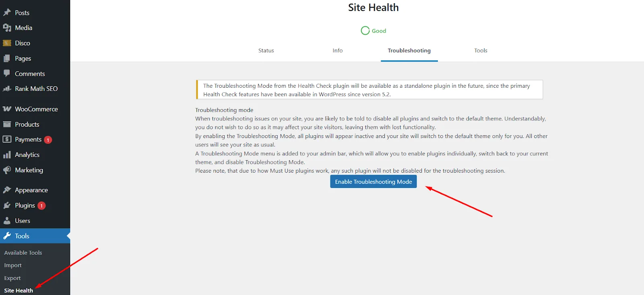Open the Import submenu link
Image resolution: width=644 pixels, height=295 pixels.
(x=13, y=265)
